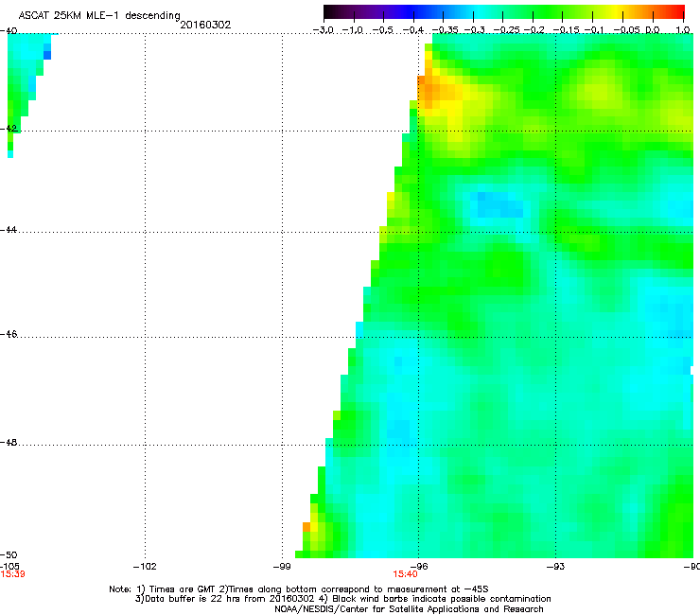The image size is (700, 615).
Task: Click the -50 latitude axis label
Action: [x=9, y=554]
